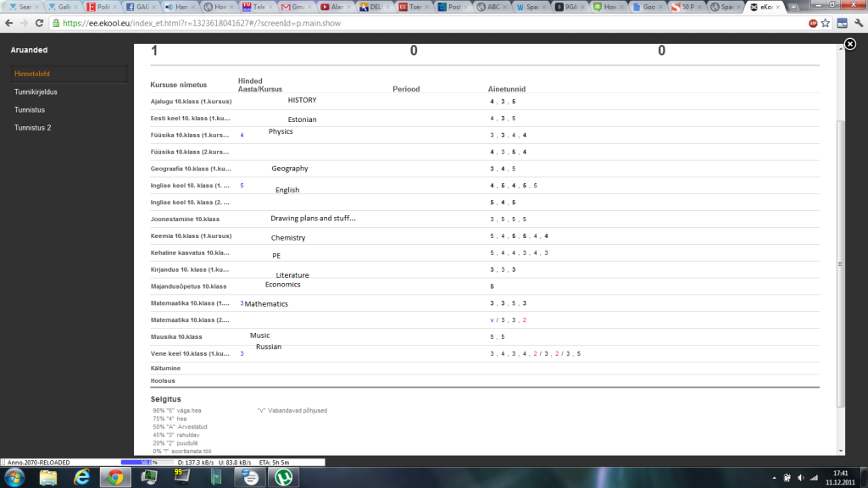Click the blue 'v' mark in Matemaatika row
This screenshot has width=868, height=488.
(492, 319)
